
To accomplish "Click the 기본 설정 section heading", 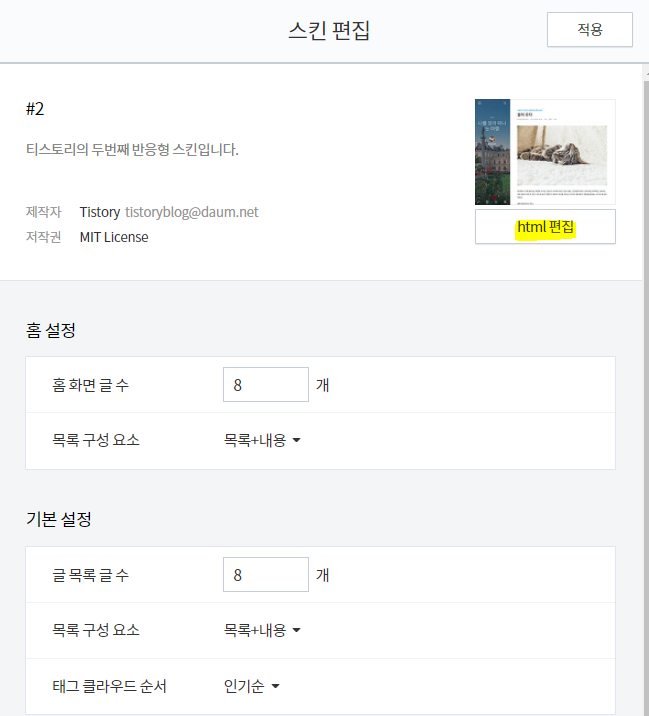I will click(x=58, y=519).
